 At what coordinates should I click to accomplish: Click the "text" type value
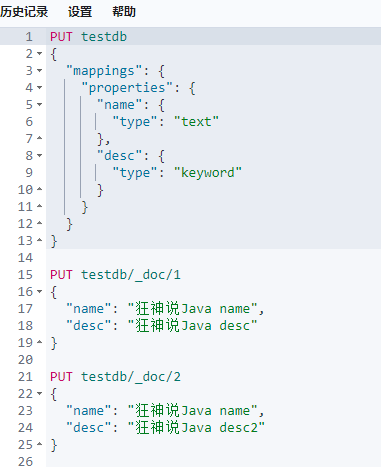tap(196, 122)
